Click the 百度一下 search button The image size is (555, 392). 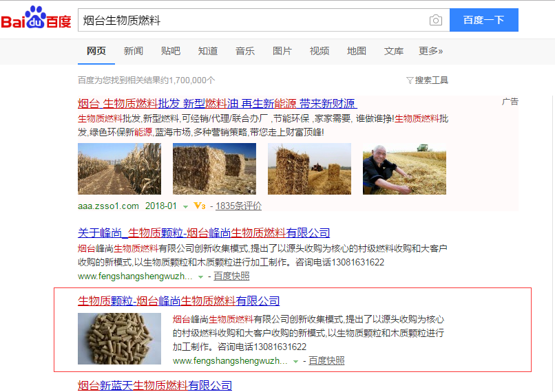tap(483, 20)
